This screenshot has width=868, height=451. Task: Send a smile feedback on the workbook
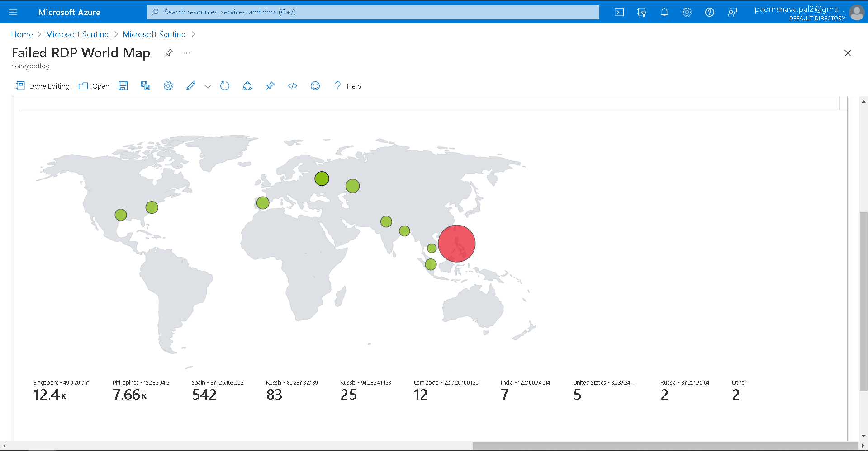[x=315, y=86]
